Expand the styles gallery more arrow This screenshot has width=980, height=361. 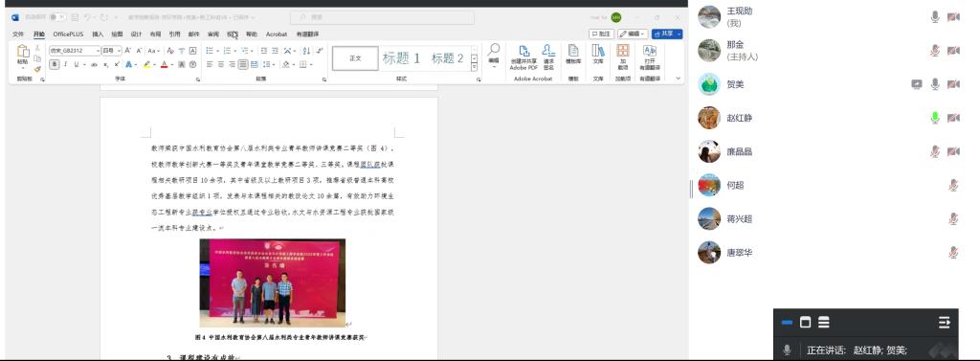[475, 67]
